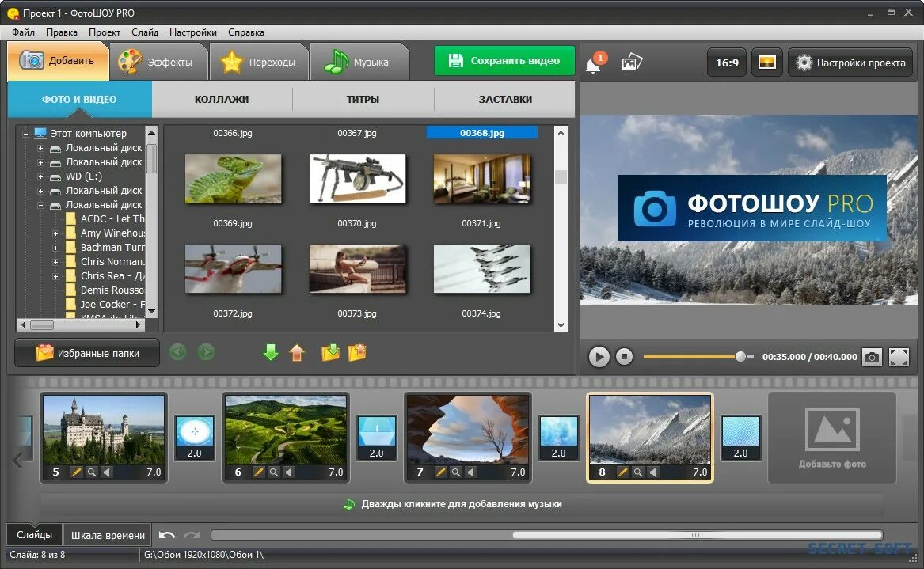Edit slide 8 with pencil icon

click(622, 472)
